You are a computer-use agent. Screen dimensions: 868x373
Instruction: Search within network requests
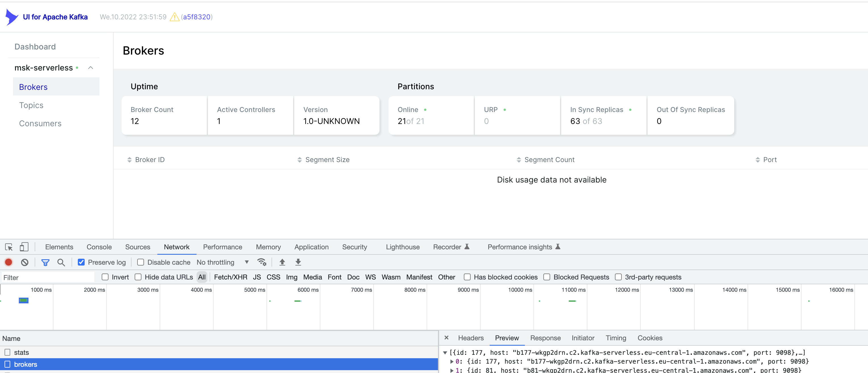tap(61, 262)
